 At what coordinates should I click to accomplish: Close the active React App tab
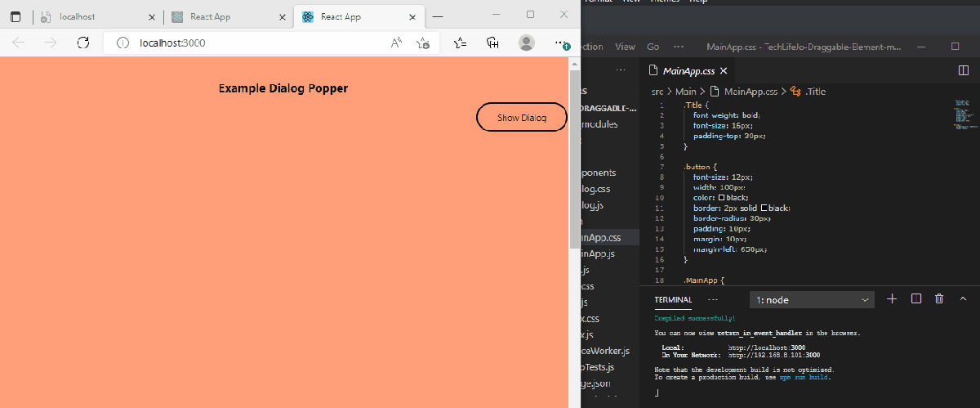[x=413, y=16]
